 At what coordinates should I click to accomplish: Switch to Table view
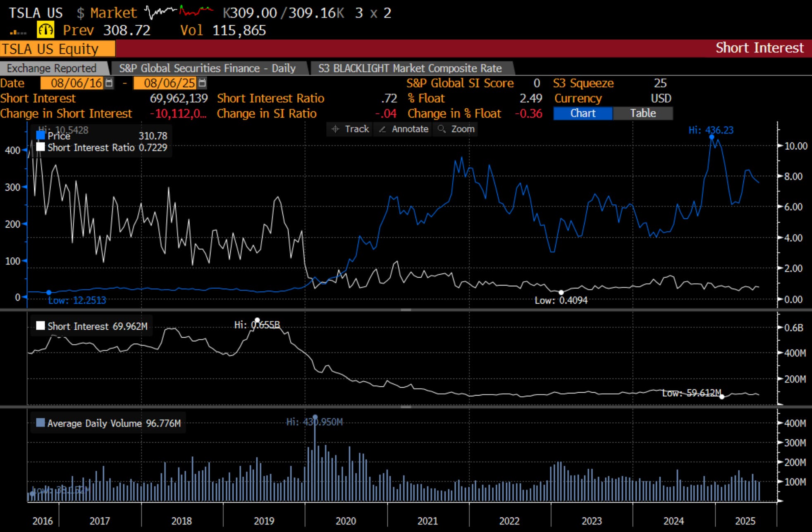tap(642, 113)
